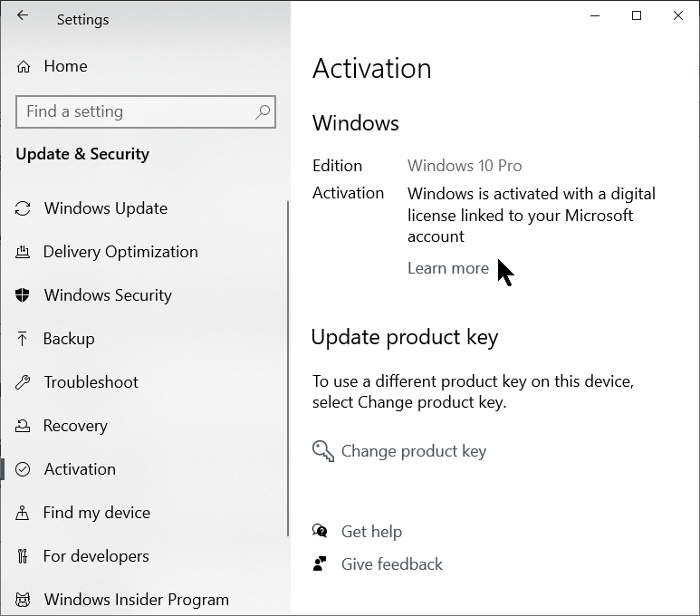Click the activation status message text

pos(531,215)
